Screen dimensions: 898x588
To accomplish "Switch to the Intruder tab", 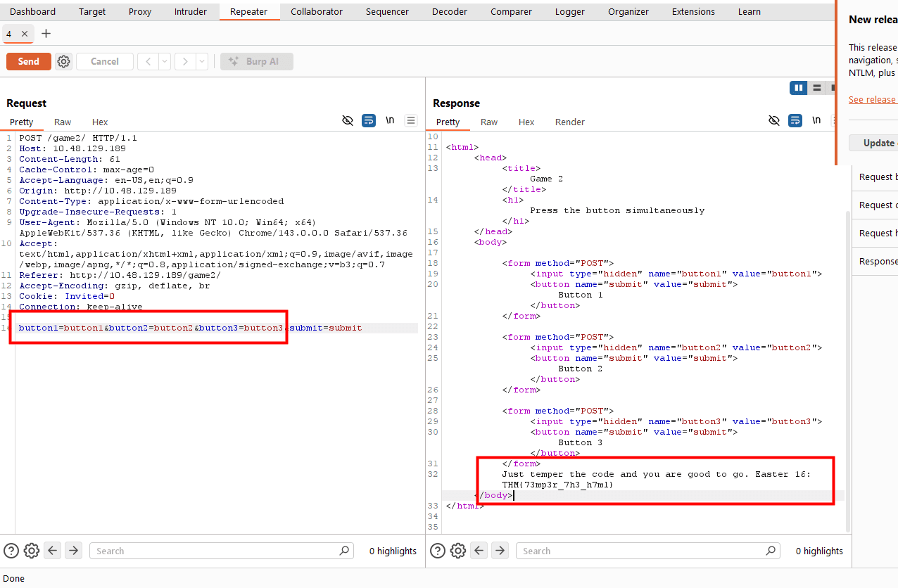I will click(191, 11).
